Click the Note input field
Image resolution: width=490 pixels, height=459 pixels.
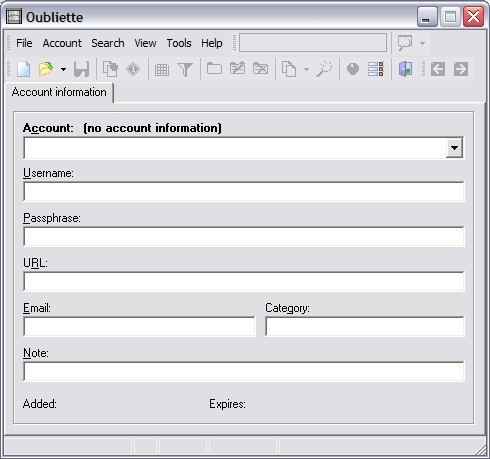(x=244, y=372)
